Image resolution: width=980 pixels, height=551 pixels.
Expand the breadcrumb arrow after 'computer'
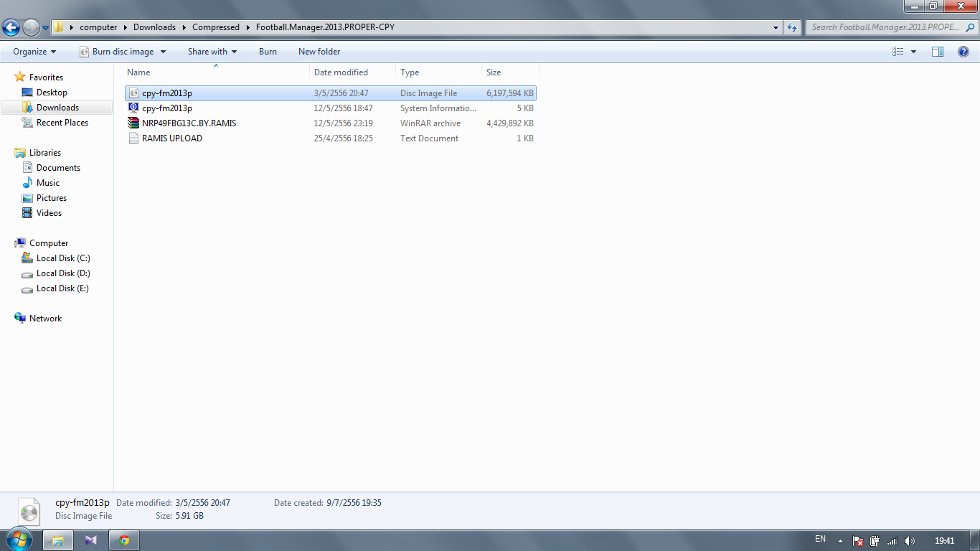[126, 27]
